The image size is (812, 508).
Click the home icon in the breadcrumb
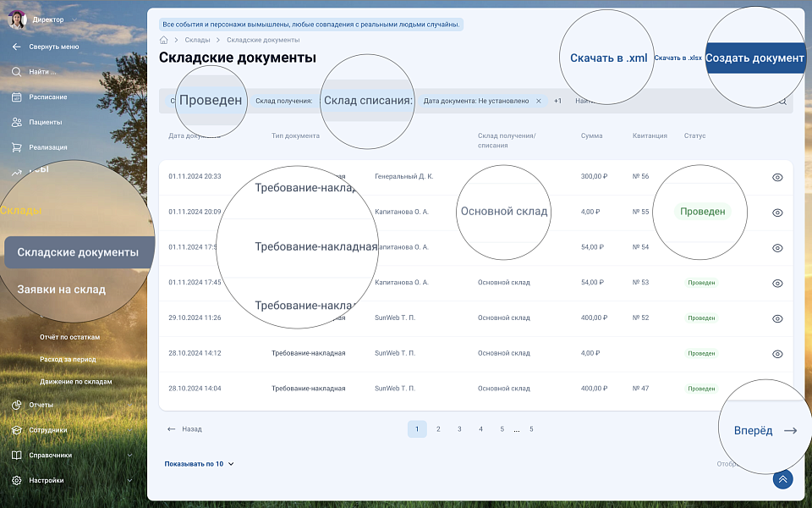point(163,40)
